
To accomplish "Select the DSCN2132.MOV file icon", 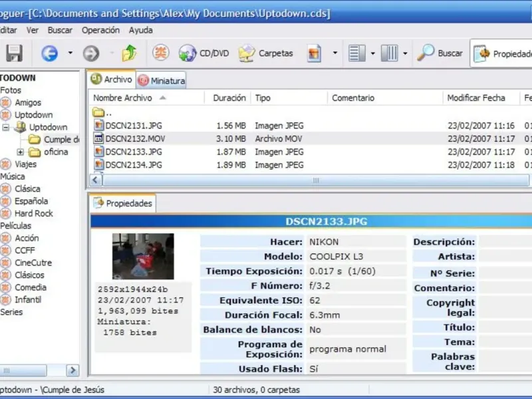I will point(98,138).
